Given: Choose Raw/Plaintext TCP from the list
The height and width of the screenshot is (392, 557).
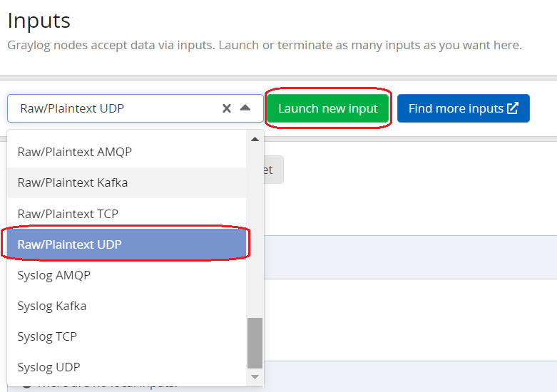Looking at the screenshot, I should tap(126, 214).
